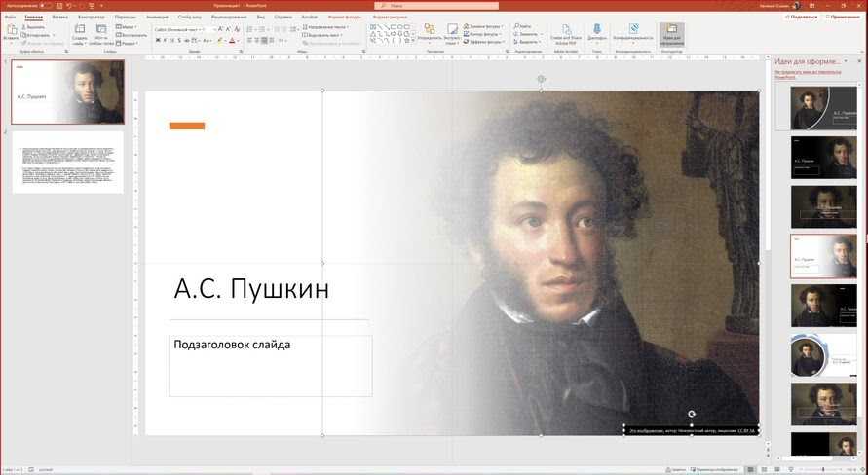Select the second slide thumbnail

click(x=67, y=162)
